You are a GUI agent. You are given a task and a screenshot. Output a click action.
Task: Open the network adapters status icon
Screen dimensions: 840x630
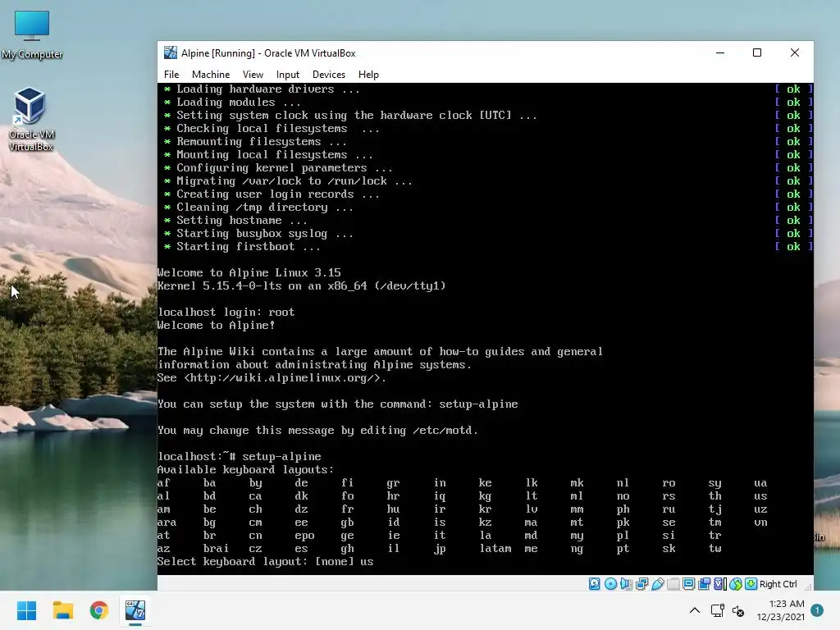click(641, 584)
